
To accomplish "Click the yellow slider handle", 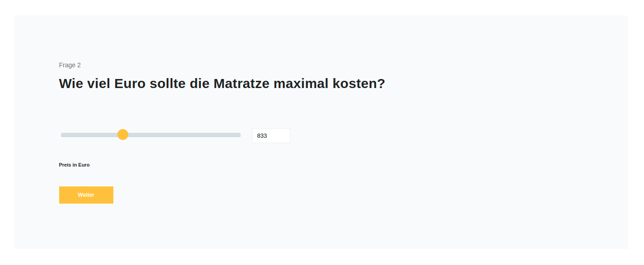I will coord(123,135).
